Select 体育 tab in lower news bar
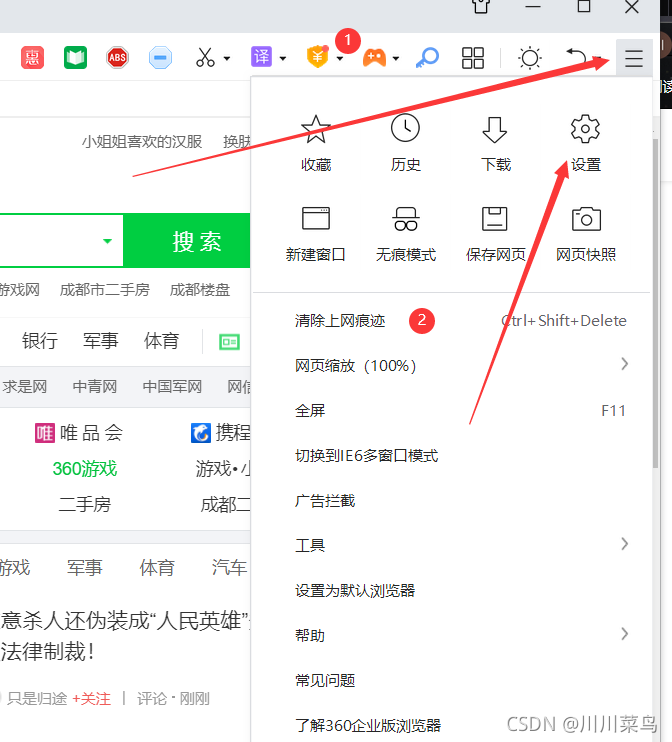This screenshot has width=672, height=742. tap(157, 567)
